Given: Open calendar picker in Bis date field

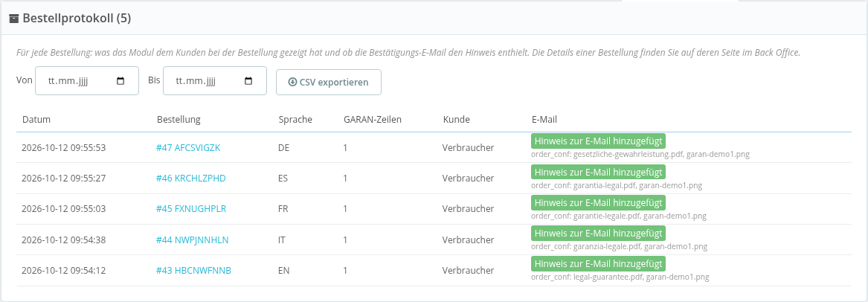Looking at the screenshot, I should [248, 81].
